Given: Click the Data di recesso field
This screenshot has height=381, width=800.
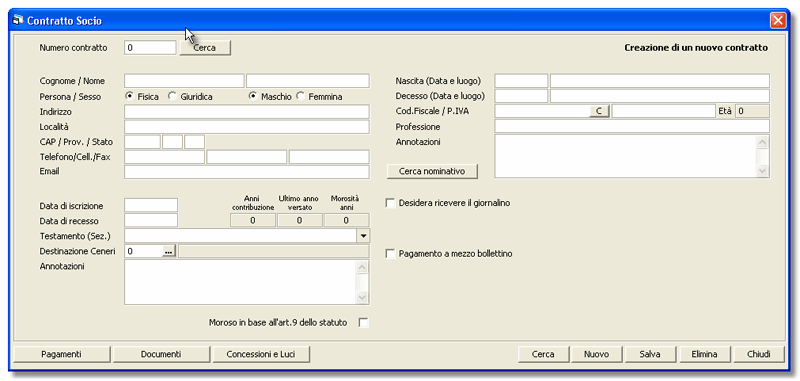Looking at the screenshot, I should [x=151, y=220].
